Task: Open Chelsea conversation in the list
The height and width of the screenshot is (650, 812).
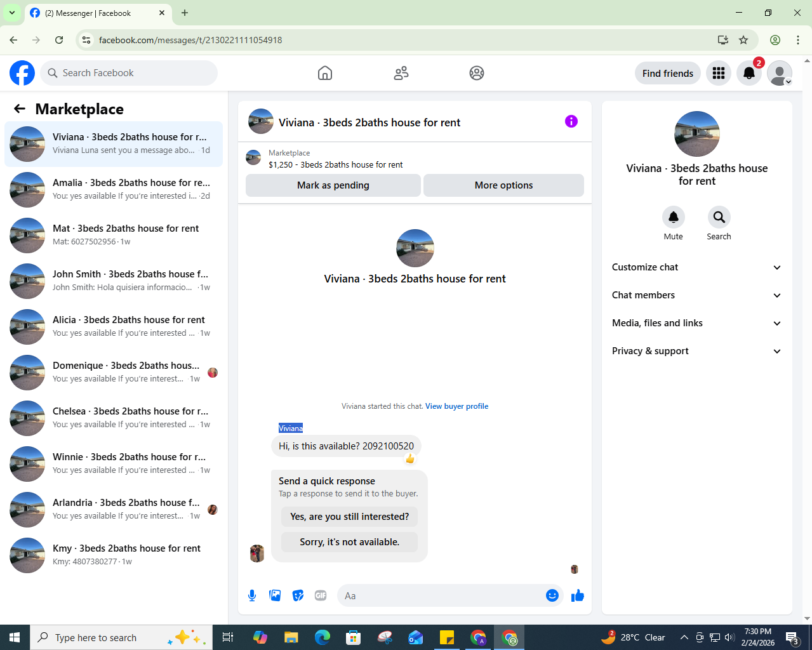Action: [x=114, y=418]
